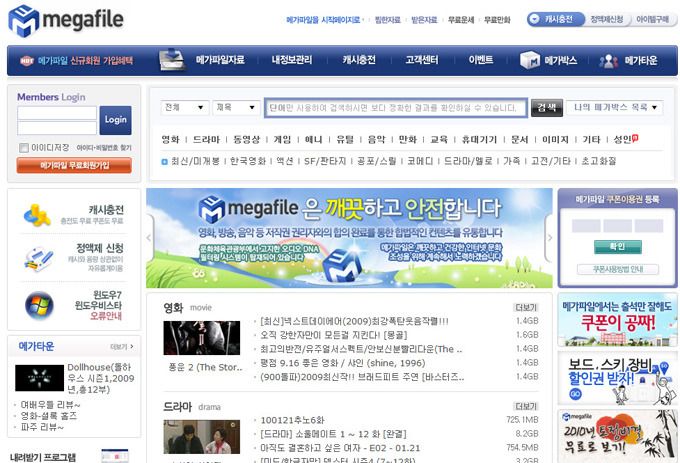This screenshot has height=463, width=680.
Task: Expand 드라마 section 더보기
Action: 526,407
